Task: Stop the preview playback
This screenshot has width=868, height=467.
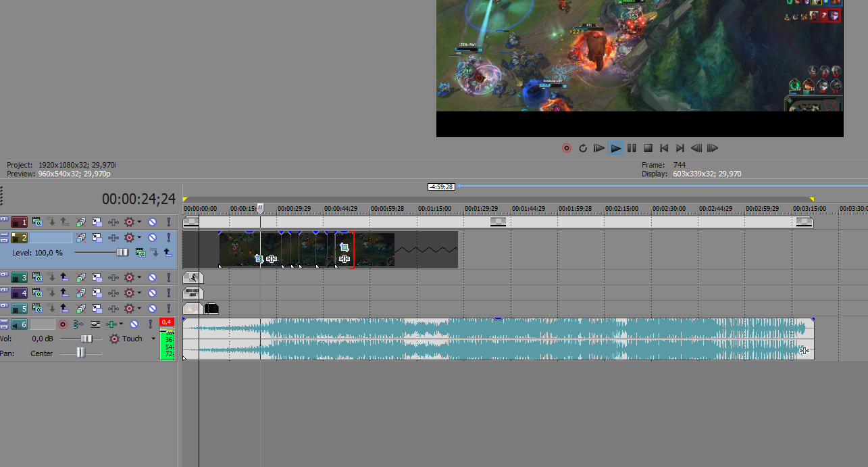Action: (648, 148)
